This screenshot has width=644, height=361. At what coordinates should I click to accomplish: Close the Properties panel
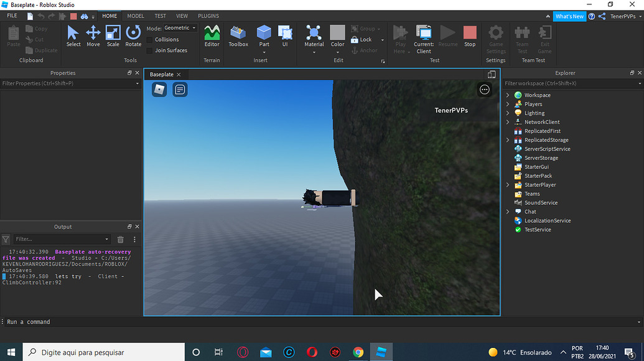(137, 73)
